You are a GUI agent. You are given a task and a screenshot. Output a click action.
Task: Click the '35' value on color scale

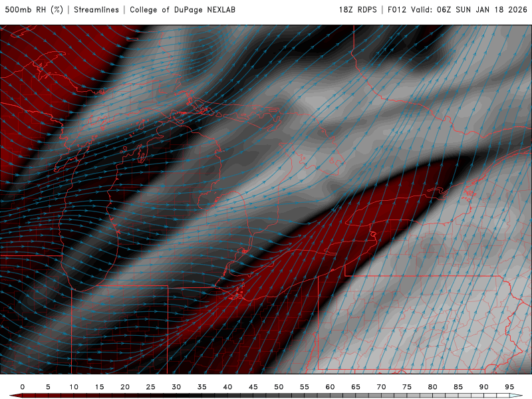(x=202, y=387)
